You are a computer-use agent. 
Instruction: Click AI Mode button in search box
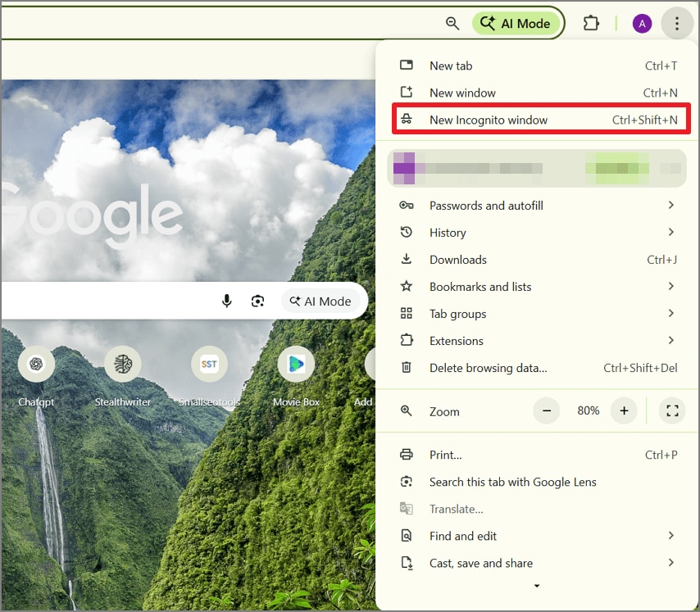[x=320, y=301]
